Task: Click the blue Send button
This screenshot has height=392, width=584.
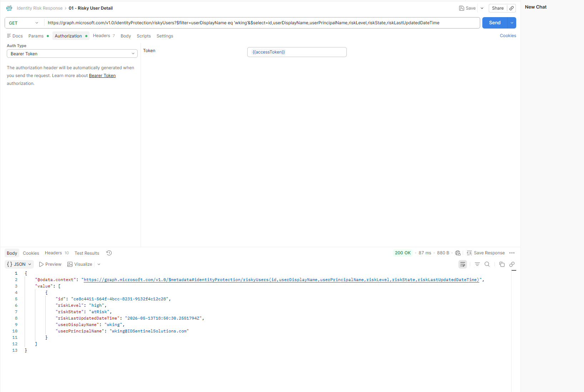Action: tap(495, 23)
